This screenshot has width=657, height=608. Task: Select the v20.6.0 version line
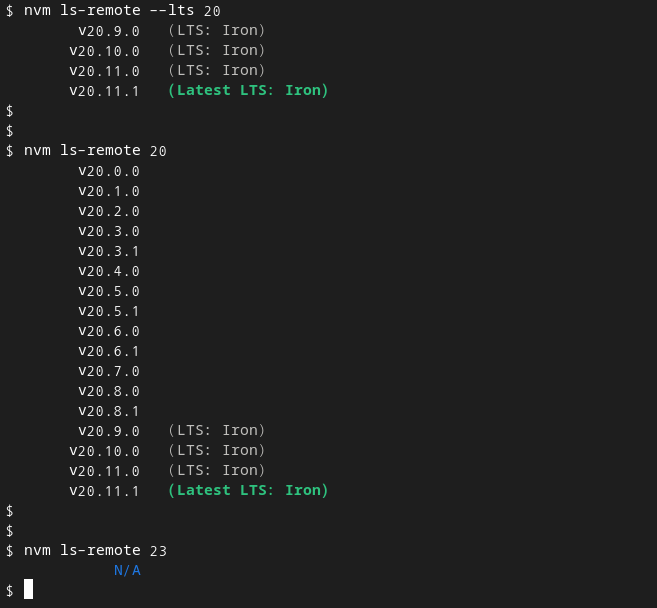109,331
